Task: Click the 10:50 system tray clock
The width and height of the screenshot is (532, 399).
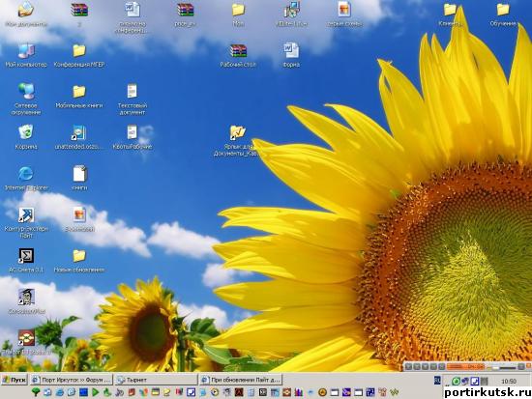Action: [x=509, y=382]
